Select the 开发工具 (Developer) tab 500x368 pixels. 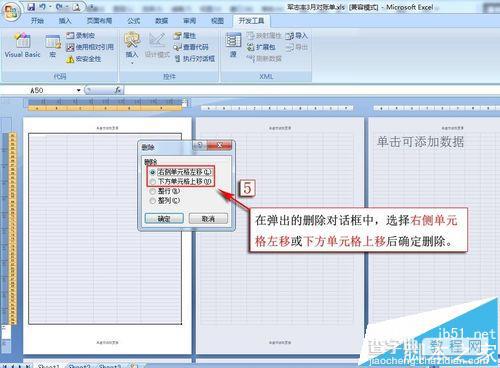251,21
